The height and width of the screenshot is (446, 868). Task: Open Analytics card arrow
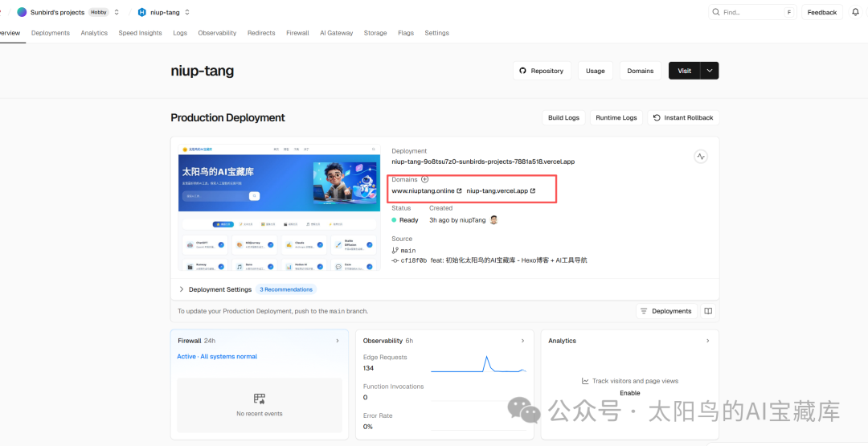tap(707, 341)
